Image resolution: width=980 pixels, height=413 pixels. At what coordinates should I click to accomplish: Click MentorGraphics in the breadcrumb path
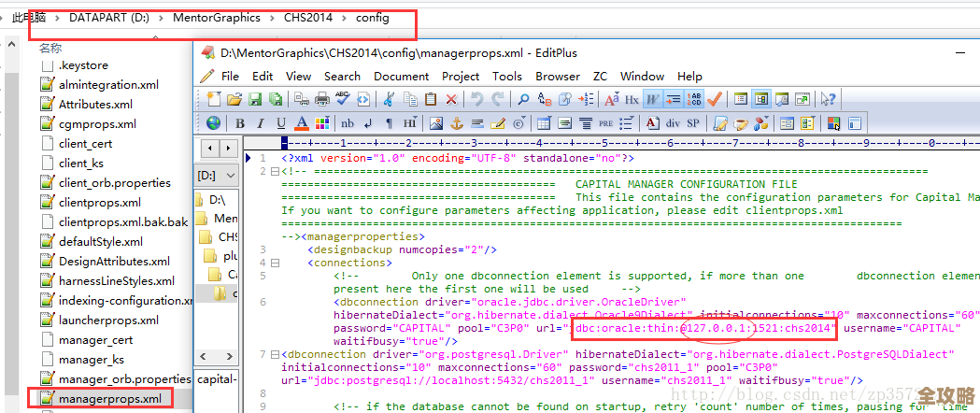219,18
